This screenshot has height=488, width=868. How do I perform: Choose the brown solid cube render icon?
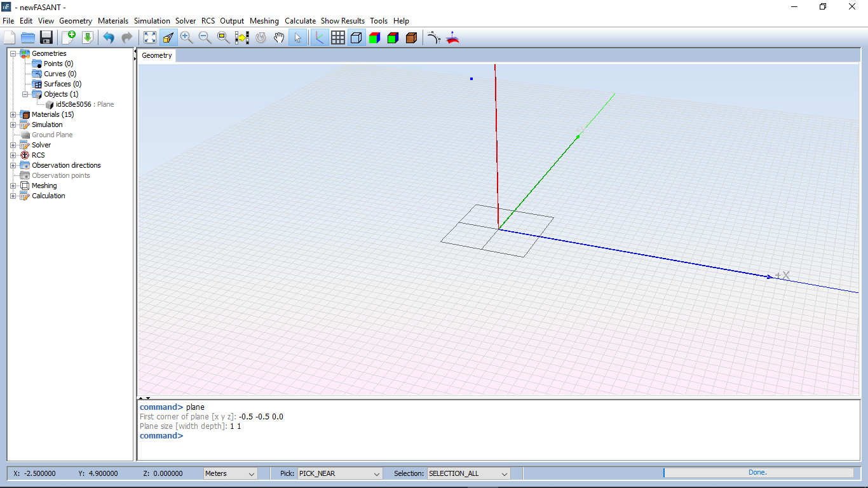[411, 37]
